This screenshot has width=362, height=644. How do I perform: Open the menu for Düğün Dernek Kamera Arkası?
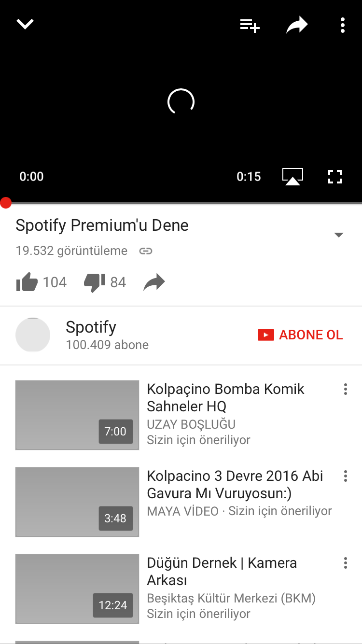[x=346, y=563]
